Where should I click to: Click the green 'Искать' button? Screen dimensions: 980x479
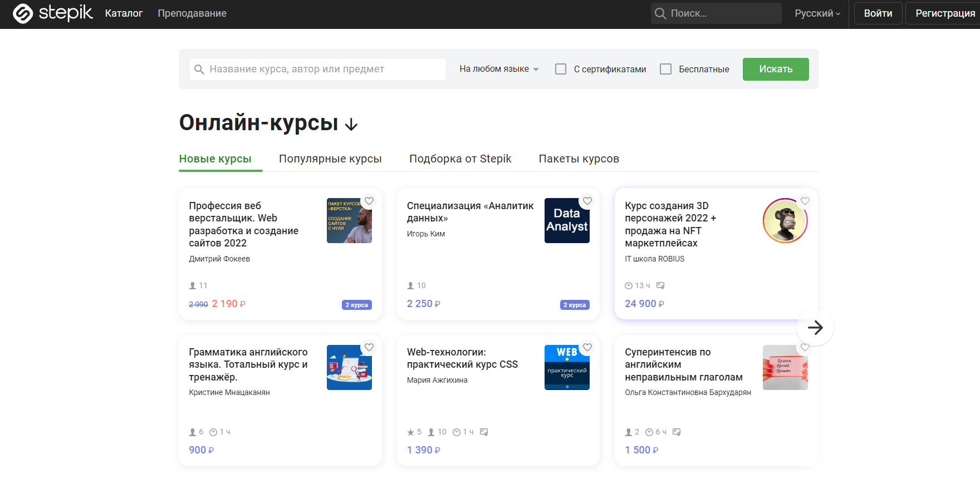point(776,69)
